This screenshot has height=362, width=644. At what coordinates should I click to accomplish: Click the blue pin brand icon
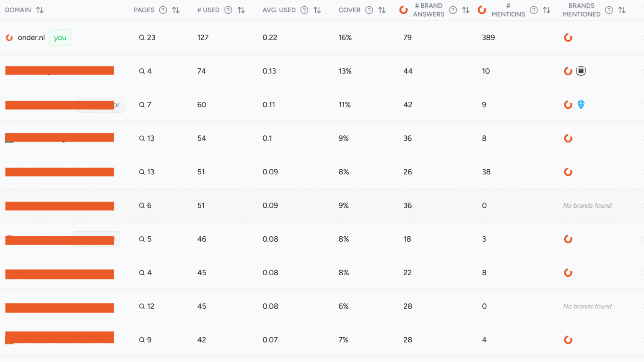[581, 105]
